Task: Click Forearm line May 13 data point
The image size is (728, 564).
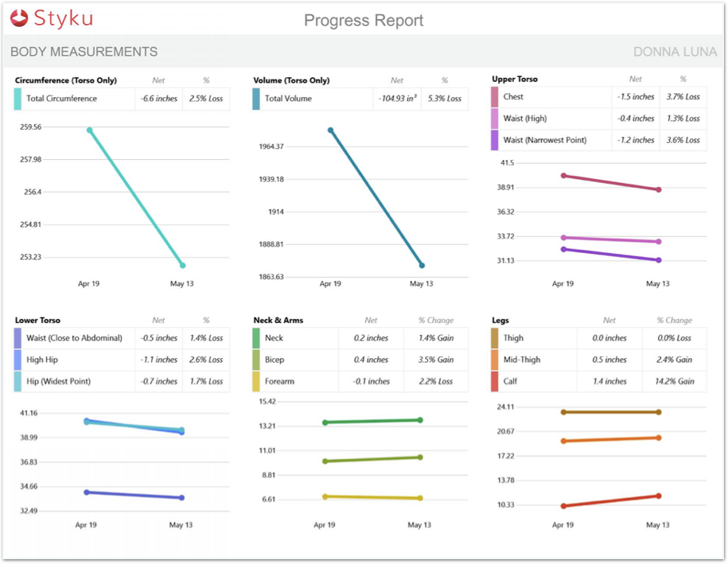Action: (420, 498)
